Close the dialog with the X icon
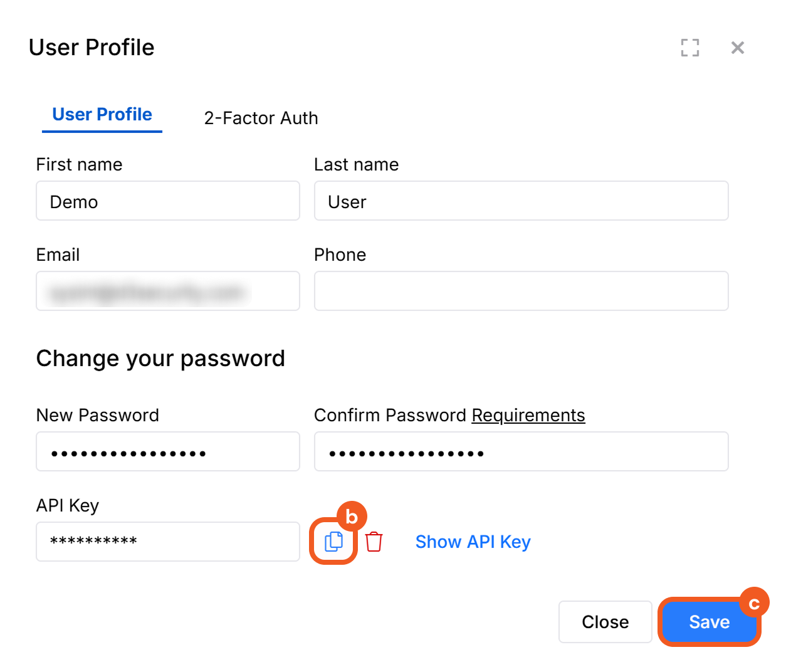This screenshot has height=672, width=786. (738, 48)
